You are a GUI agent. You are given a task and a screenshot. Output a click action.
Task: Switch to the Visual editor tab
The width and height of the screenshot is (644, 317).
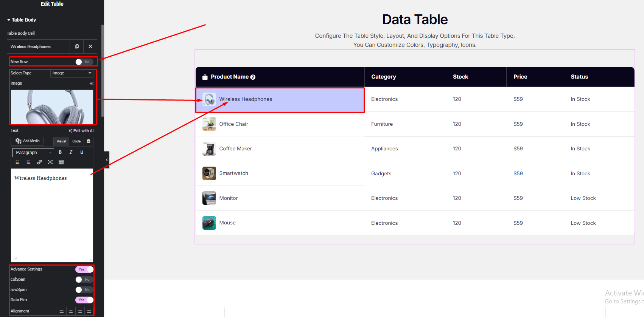coord(61,141)
